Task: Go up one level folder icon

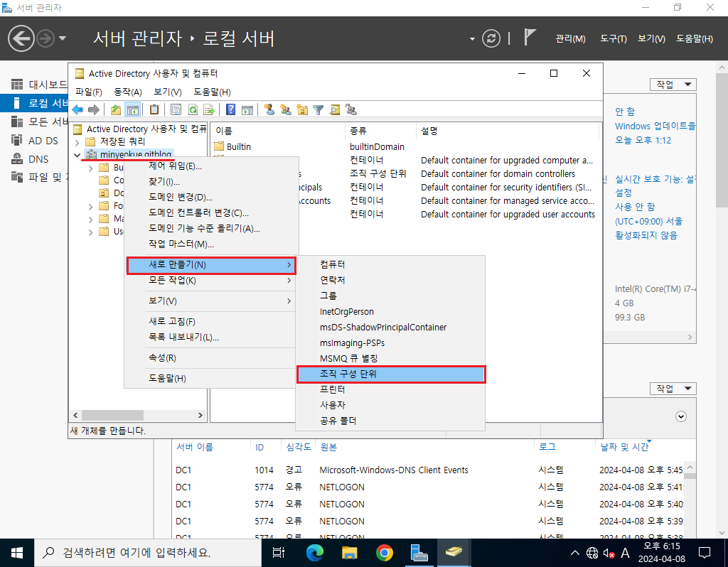Action: [116, 110]
